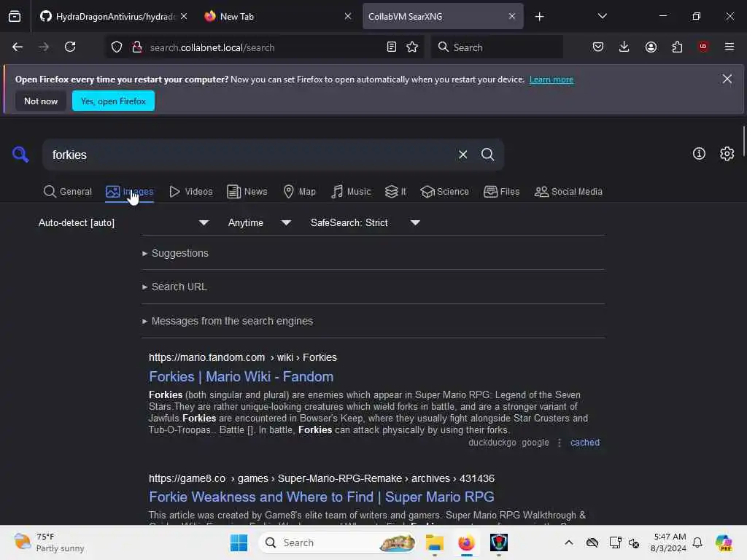The height and width of the screenshot is (560, 747).
Task: Open the Learn more link
Action: (551, 79)
